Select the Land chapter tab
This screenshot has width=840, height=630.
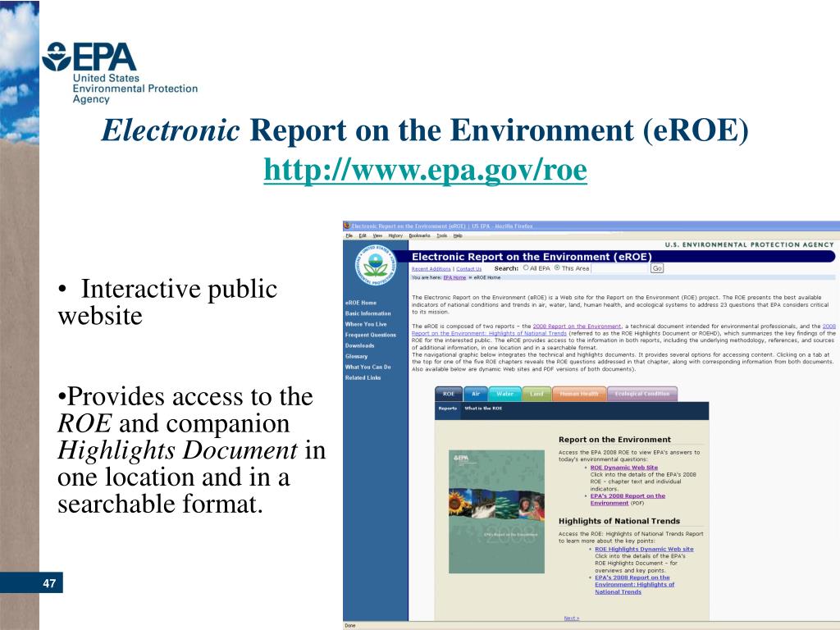pyautogui.click(x=536, y=394)
